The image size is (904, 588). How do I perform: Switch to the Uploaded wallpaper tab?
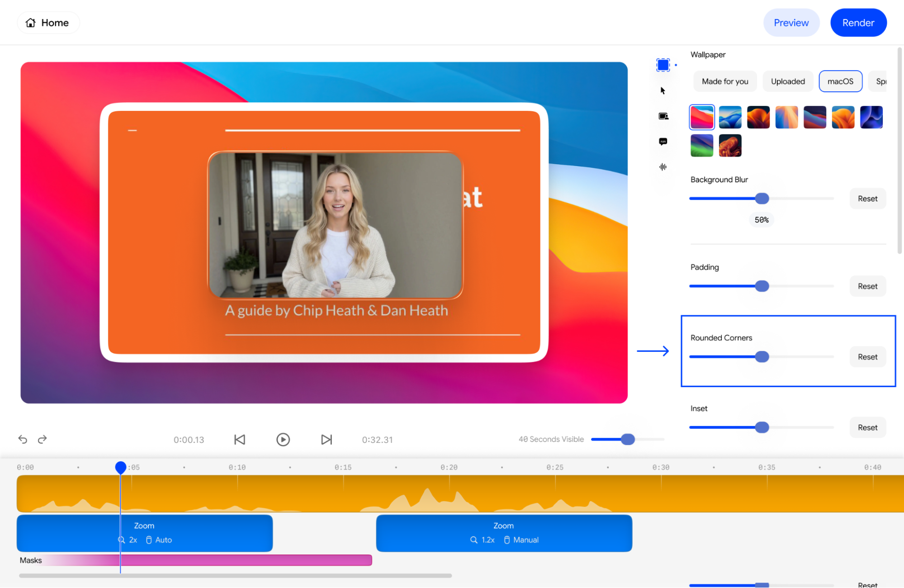(x=788, y=81)
